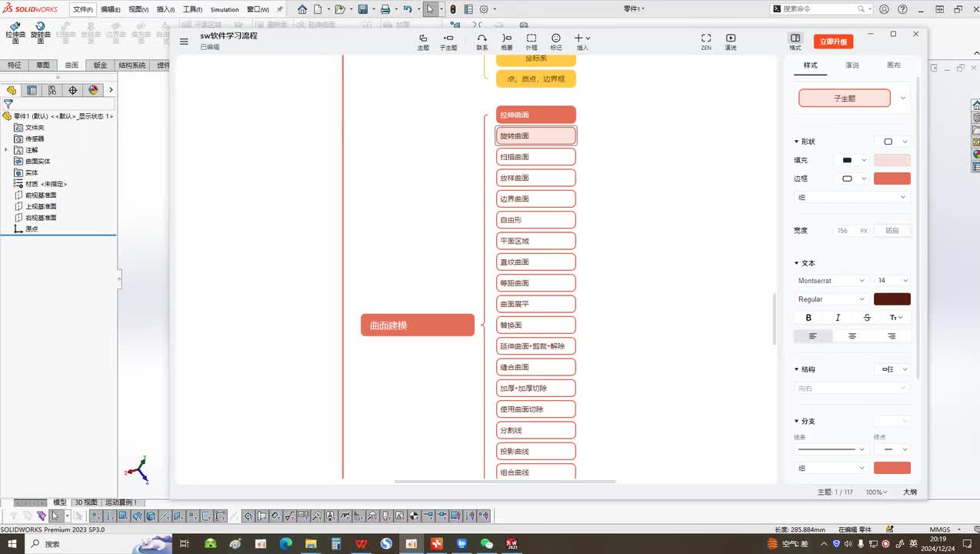980x554 pixels.
Task: Set text alignment to left
Action: coord(813,336)
